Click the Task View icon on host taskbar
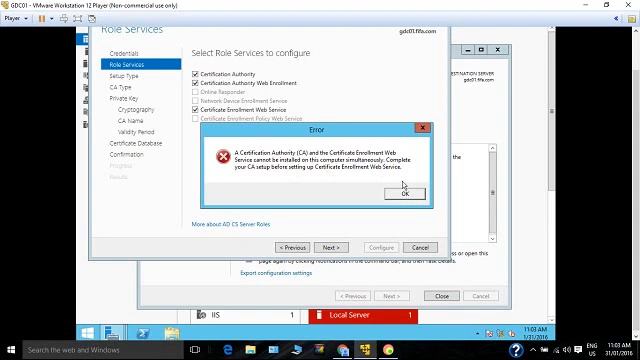The image size is (640, 360). tap(195, 350)
